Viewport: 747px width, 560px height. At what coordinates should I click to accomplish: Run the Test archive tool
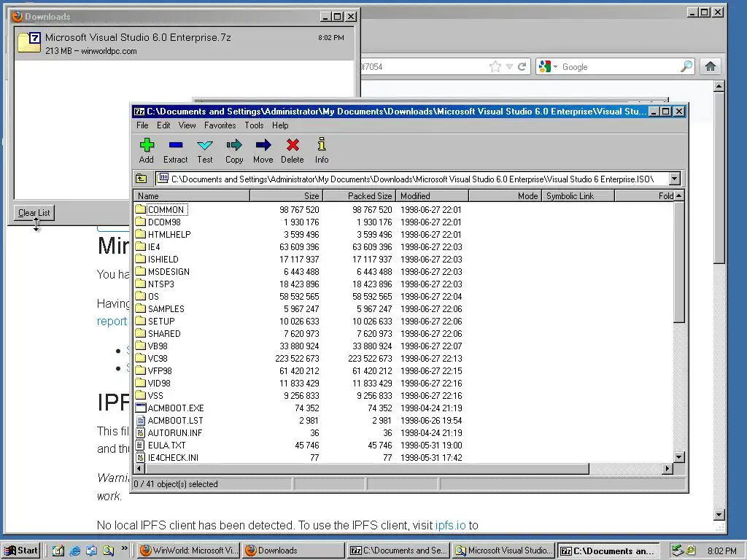click(x=205, y=145)
